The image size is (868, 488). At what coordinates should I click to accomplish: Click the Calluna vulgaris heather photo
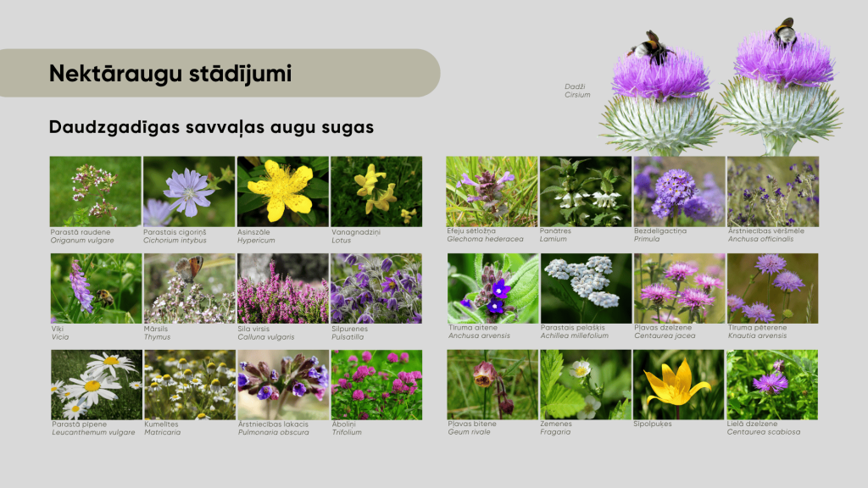point(282,288)
